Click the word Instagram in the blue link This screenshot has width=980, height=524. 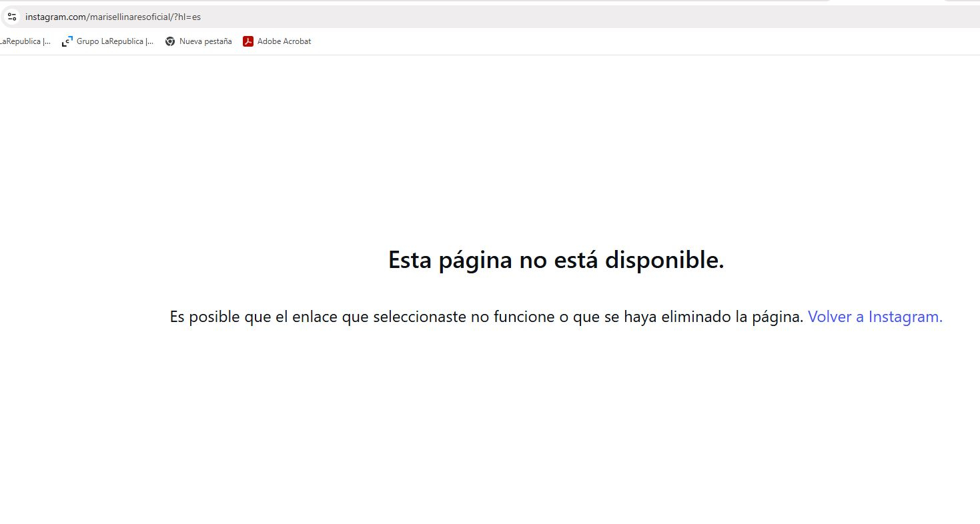pos(905,317)
